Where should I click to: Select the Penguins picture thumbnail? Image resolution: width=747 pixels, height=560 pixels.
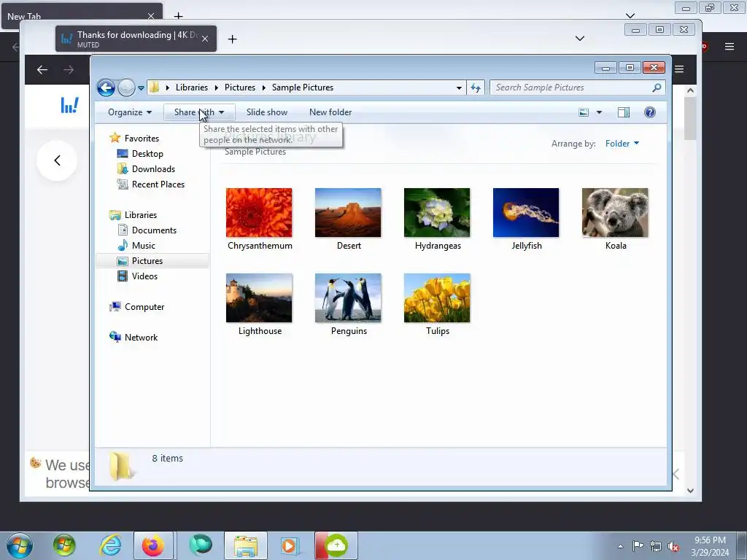[x=348, y=298]
